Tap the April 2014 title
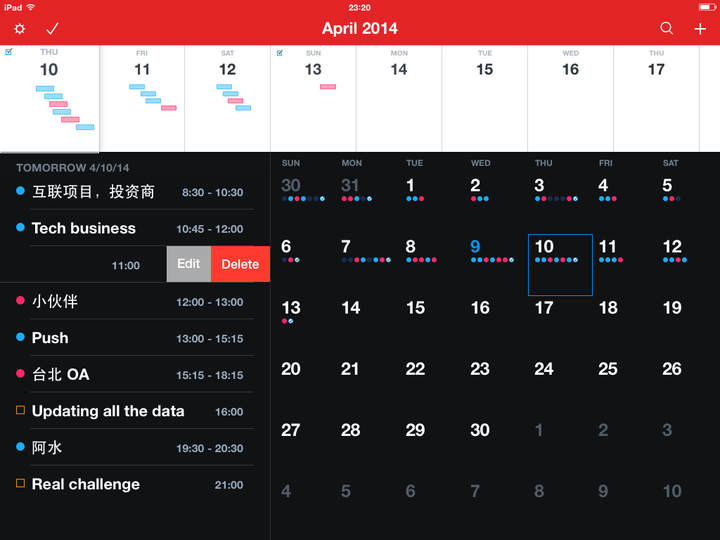This screenshot has height=540, width=720. 360,29
